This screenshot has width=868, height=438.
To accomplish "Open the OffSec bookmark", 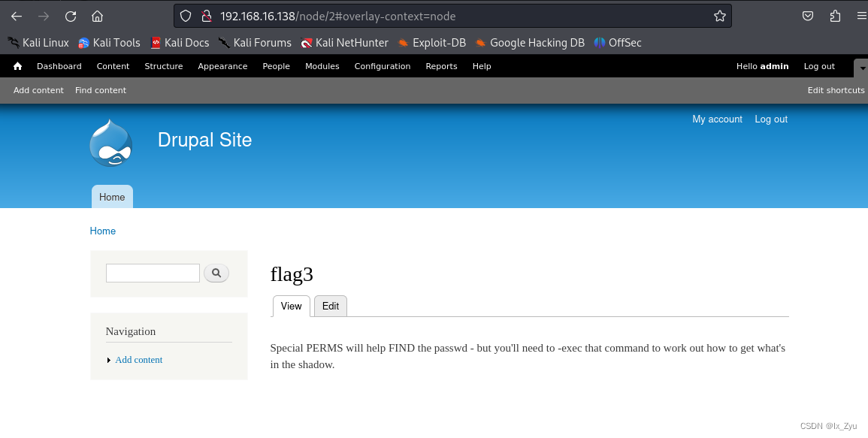I will 618,43.
